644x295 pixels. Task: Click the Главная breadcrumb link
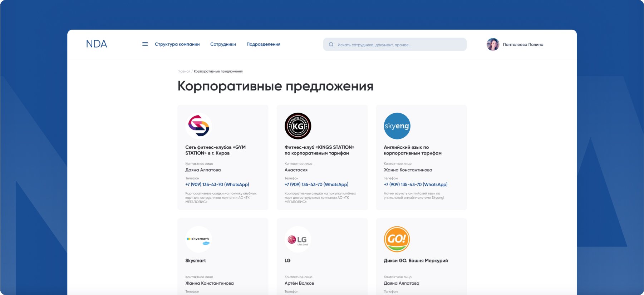[x=184, y=72]
